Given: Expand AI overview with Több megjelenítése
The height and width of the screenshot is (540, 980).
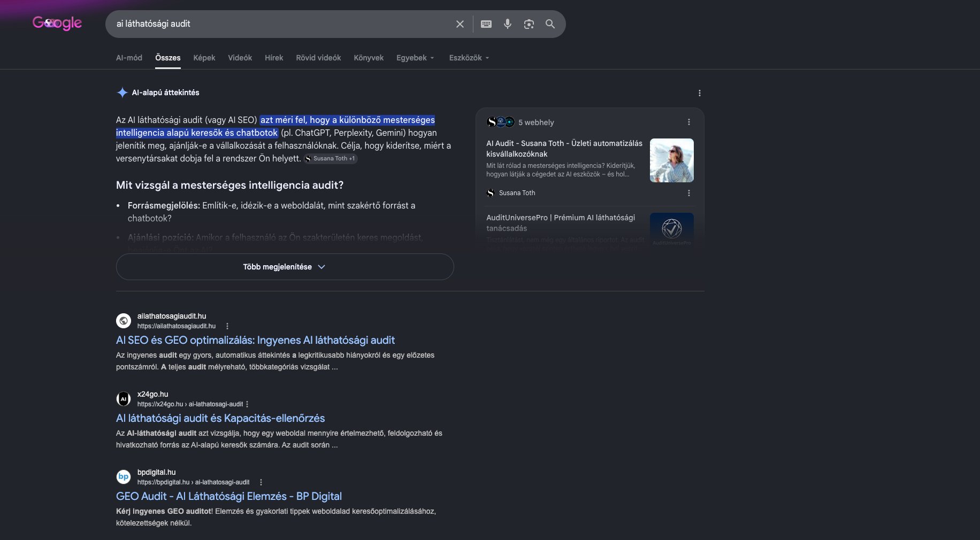Looking at the screenshot, I should click(285, 267).
